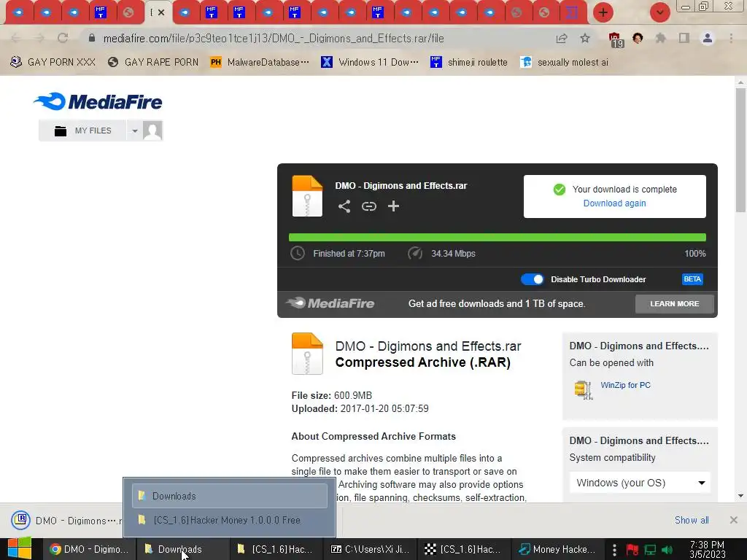
Task: Click the page vertical scrollbar
Action: pyautogui.click(x=740, y=149)
